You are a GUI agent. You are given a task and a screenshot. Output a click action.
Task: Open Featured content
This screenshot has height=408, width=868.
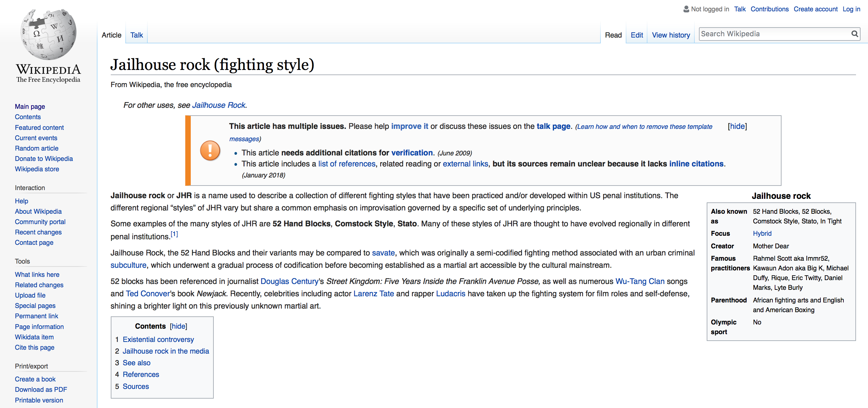[39, 127]
